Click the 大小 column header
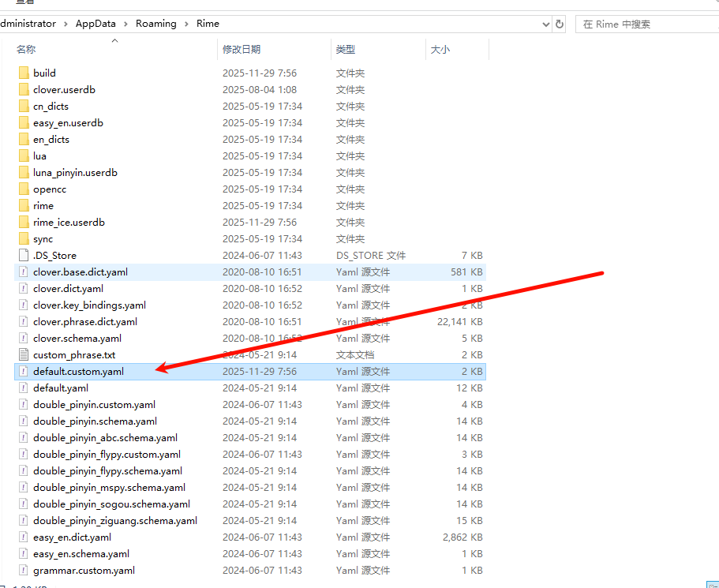 (x=440, y=49)
